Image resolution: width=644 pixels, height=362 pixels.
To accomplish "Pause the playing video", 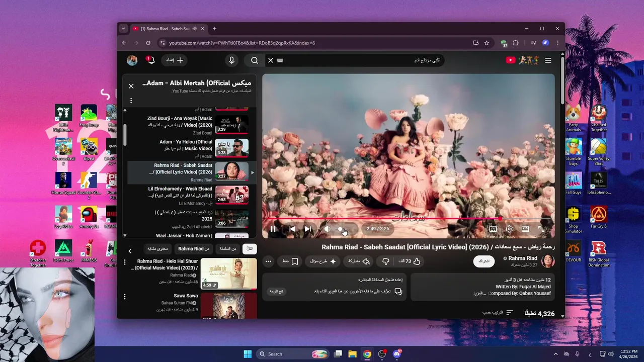I will [273, 229].
